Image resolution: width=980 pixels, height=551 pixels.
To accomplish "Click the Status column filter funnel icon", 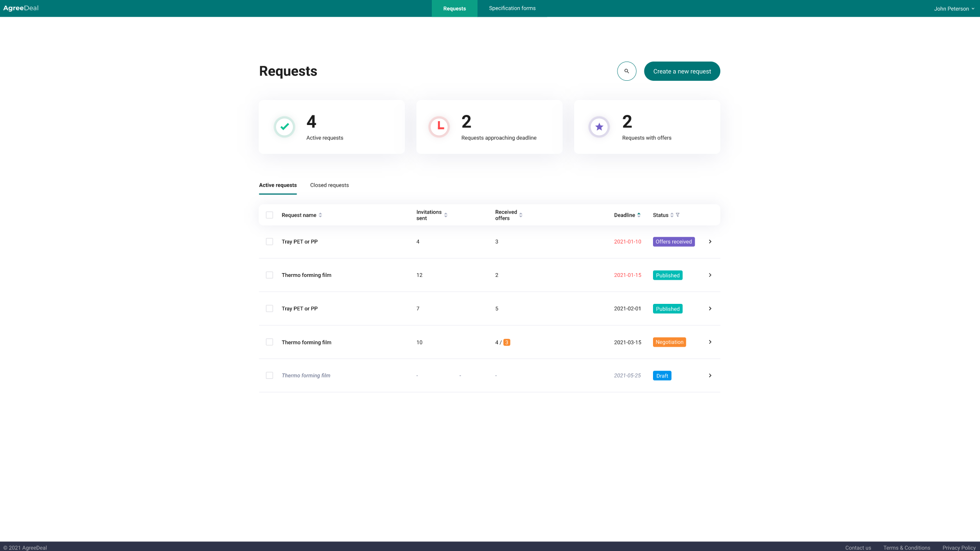I will click(x=678, y=215).
